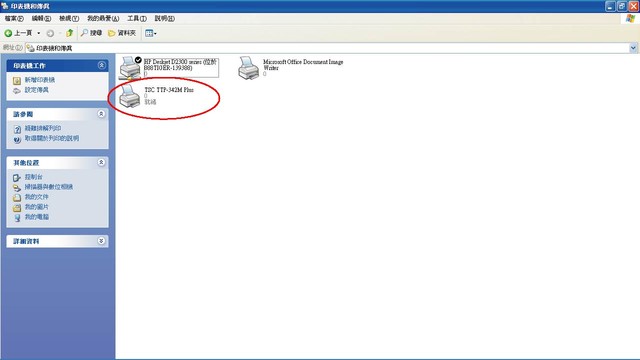Open the 工具(T) menu

point(137,19)
